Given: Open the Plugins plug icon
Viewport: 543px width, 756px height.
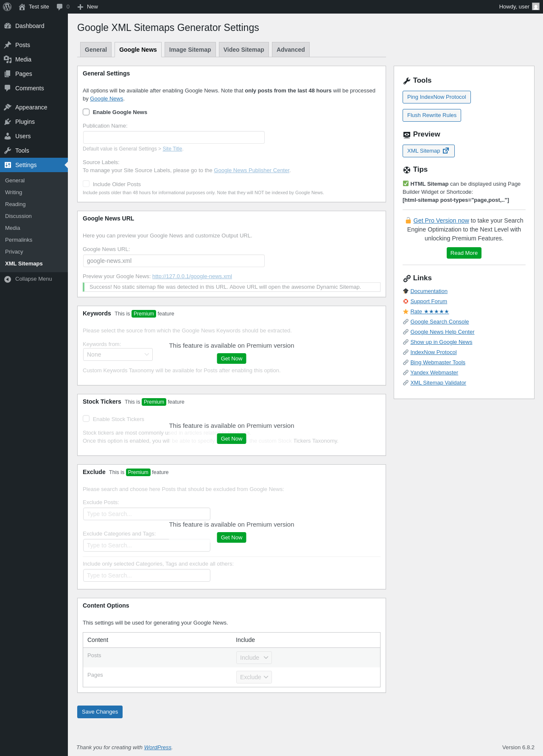Looking at the screenshot, I should [x=8, y=122].
